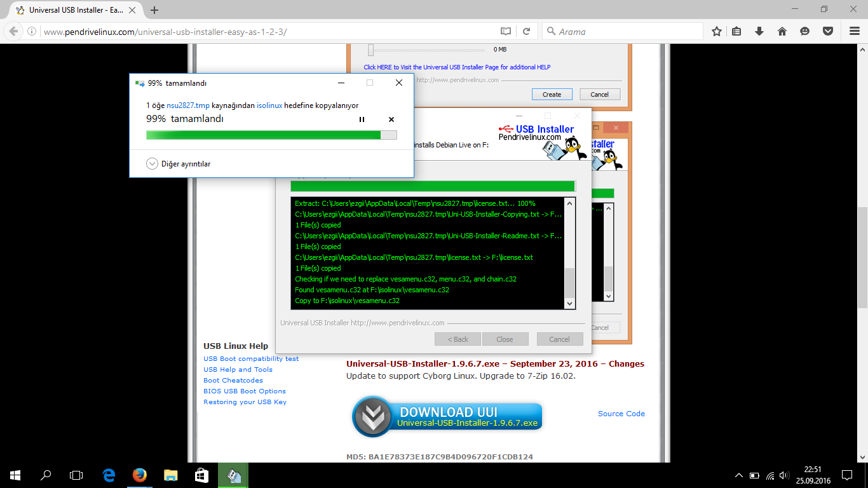This screenshot has height=488, width=868.
Task: Open BIOS USB Boot Options link
Action: 245,391
